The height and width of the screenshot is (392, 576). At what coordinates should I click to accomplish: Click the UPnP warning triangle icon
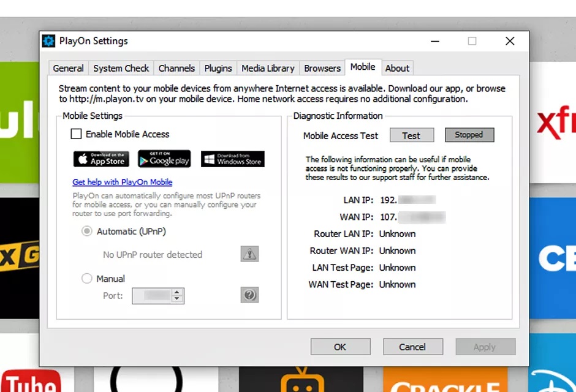click(249, 254)
